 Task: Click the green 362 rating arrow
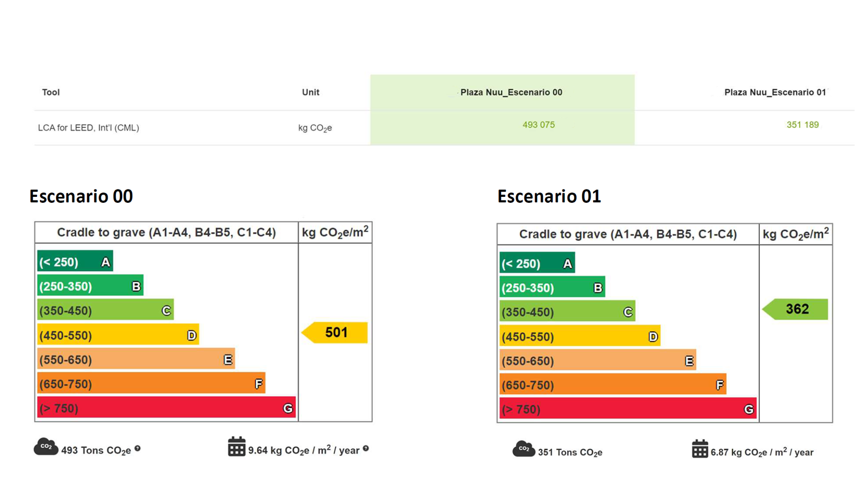pyautogui.click(x=796, y=309)
